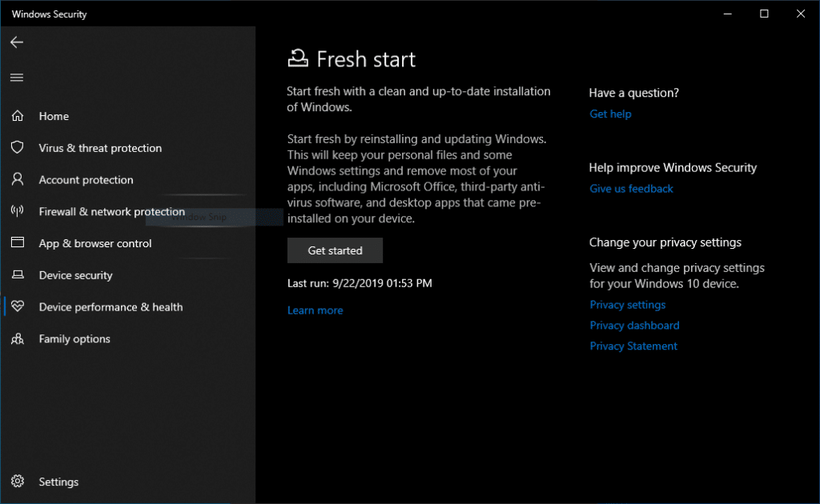View the Privacy Statement
820x504 pixels.
[x=633, y=346]
